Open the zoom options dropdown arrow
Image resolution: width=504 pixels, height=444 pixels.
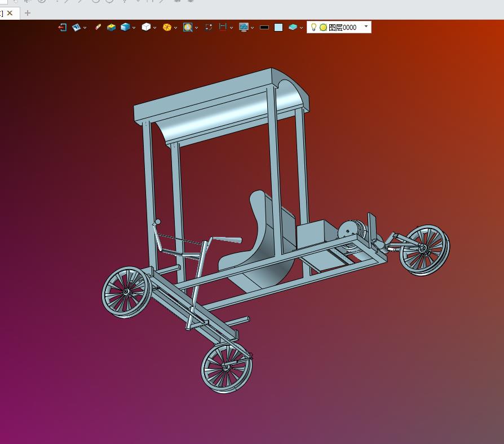click(196, 28)
